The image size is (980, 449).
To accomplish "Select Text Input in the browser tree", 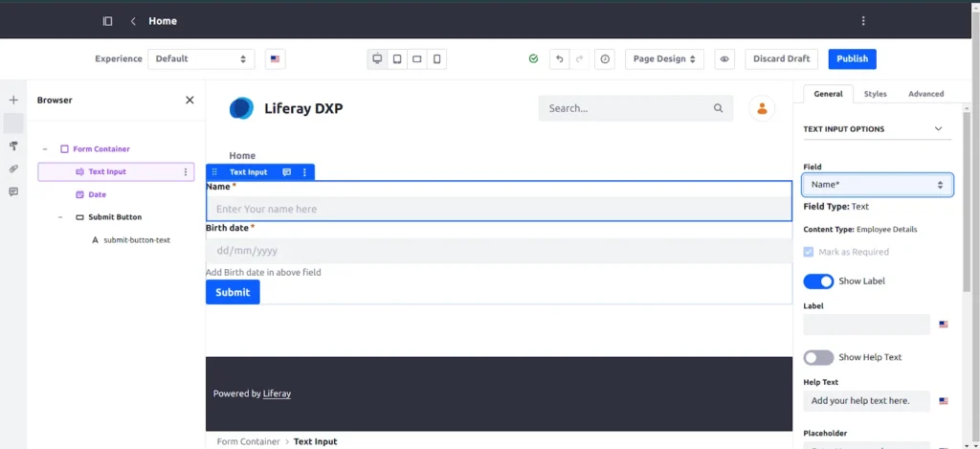I will (107, 172).
